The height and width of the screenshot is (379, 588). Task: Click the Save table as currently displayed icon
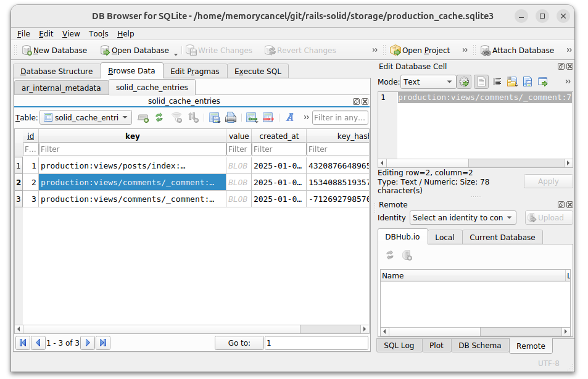point(215,118)
